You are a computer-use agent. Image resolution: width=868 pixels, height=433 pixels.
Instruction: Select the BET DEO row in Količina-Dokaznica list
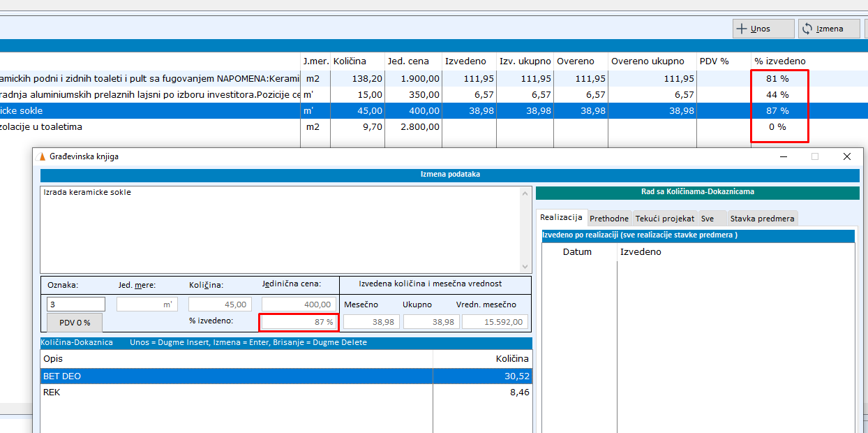click(286, 376)
